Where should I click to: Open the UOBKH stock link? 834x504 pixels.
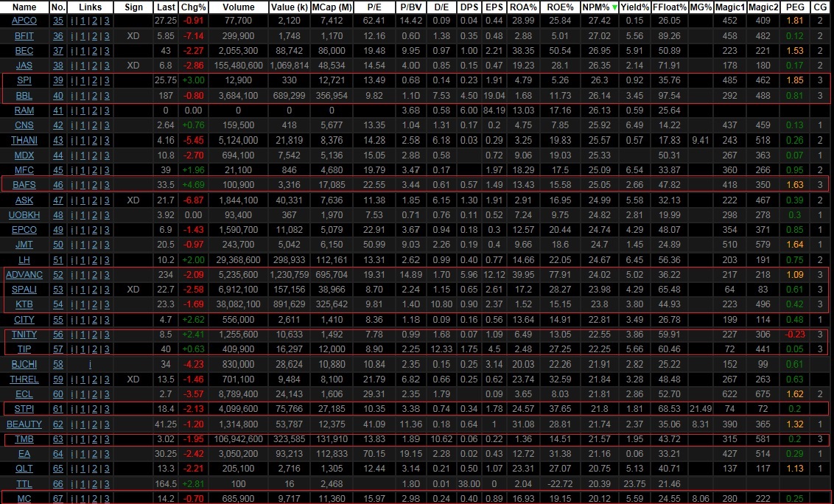click(24, 215)
